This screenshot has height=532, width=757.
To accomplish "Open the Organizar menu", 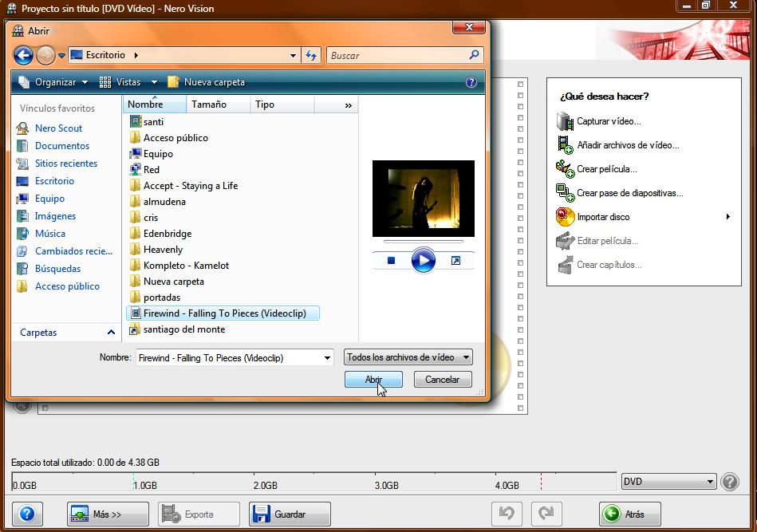I will (x=53, y=82).
